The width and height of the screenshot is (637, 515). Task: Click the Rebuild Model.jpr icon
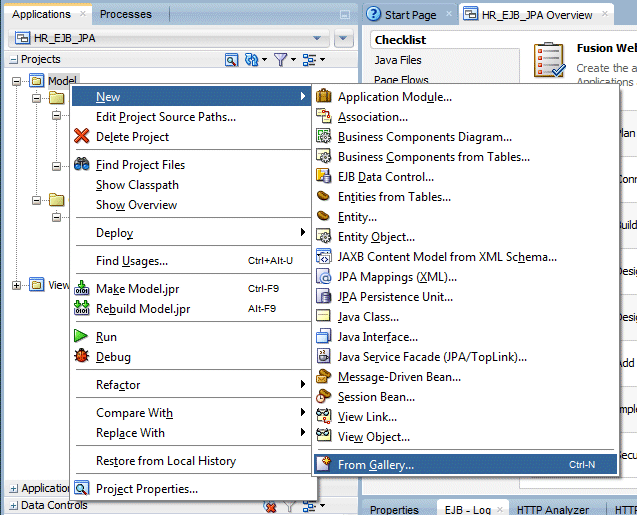tap(82, 308)
